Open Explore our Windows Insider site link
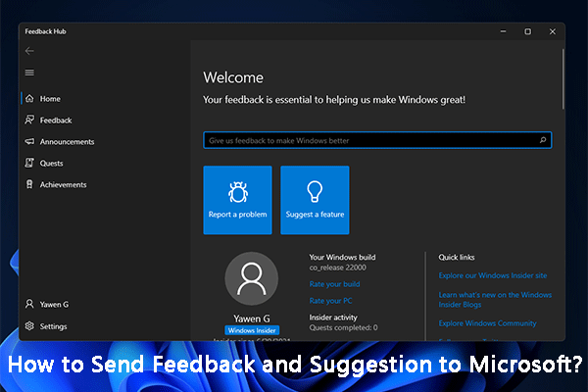 pyautogui.click(x=493, y=275)
